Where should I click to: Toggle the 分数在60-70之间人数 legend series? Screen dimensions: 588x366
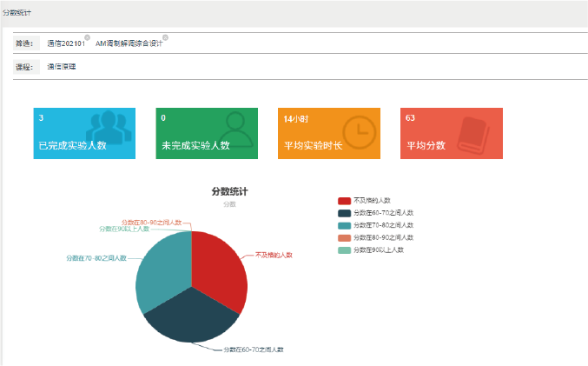[377, 213]
